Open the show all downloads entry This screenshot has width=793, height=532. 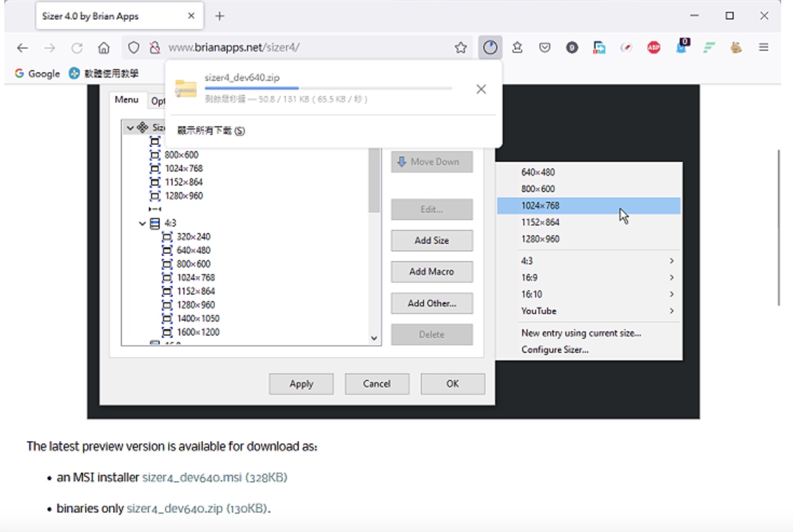[211, 131]
